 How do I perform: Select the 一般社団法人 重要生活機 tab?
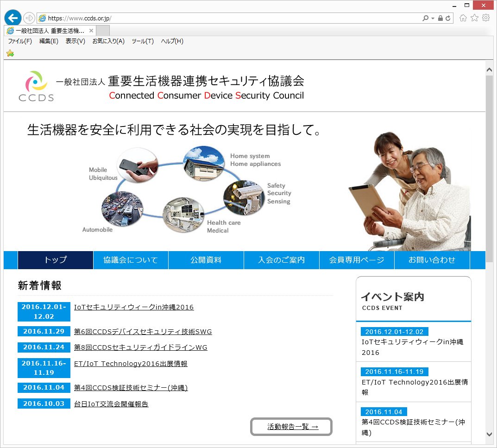50,31
